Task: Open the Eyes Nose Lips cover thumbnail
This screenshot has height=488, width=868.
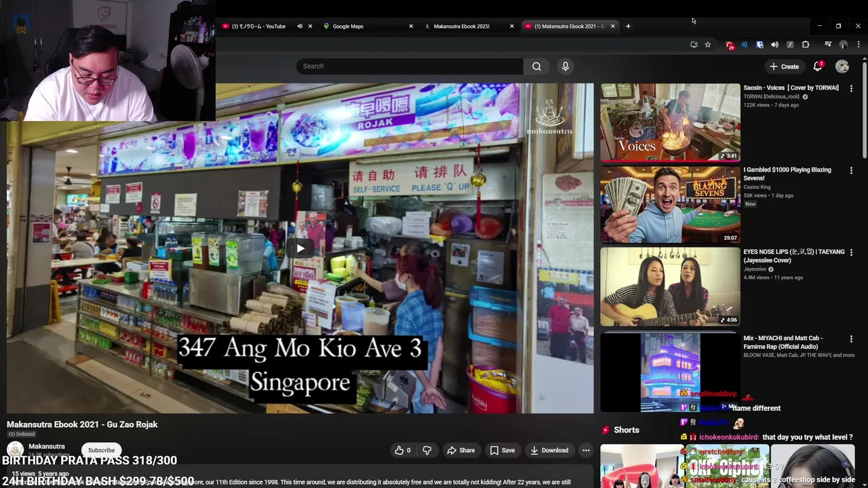Action: click(x=670, y=287)
